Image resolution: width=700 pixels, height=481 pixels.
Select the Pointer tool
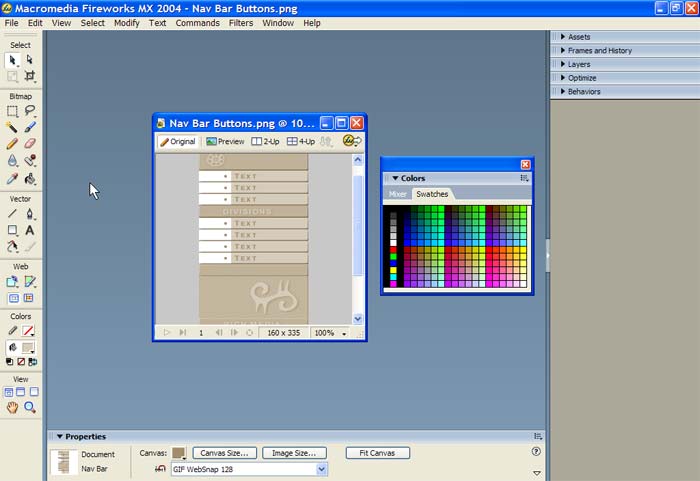(x=12, y=60)
